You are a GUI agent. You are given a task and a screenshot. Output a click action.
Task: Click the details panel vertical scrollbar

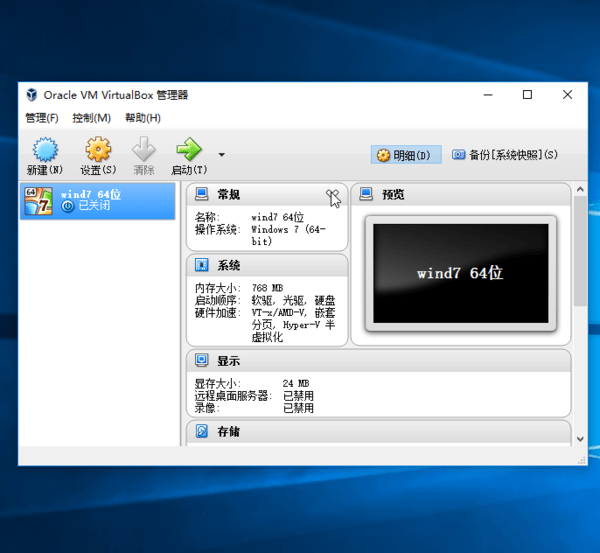coord(580,250)
